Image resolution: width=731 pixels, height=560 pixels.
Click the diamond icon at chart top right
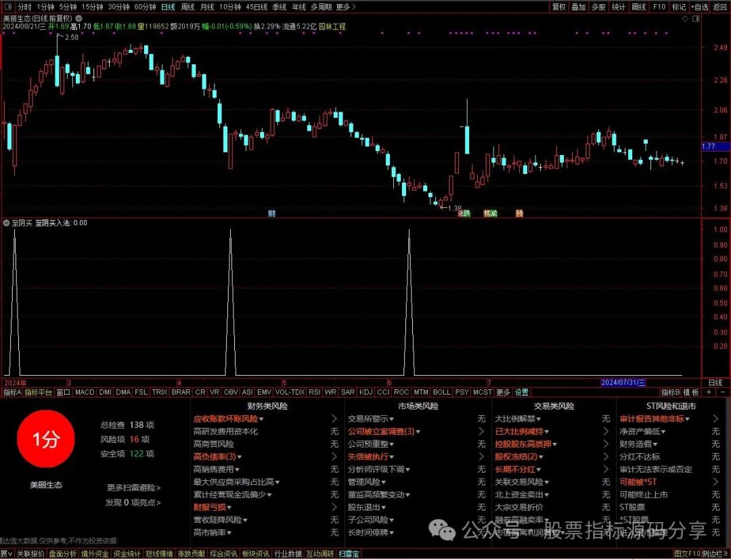(x=685, y=19)
